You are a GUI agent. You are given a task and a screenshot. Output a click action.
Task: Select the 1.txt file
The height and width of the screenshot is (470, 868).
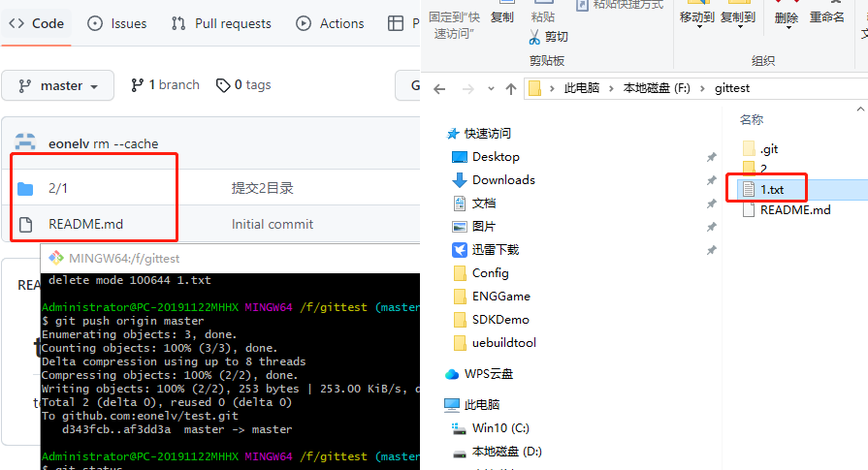(772, 190)
